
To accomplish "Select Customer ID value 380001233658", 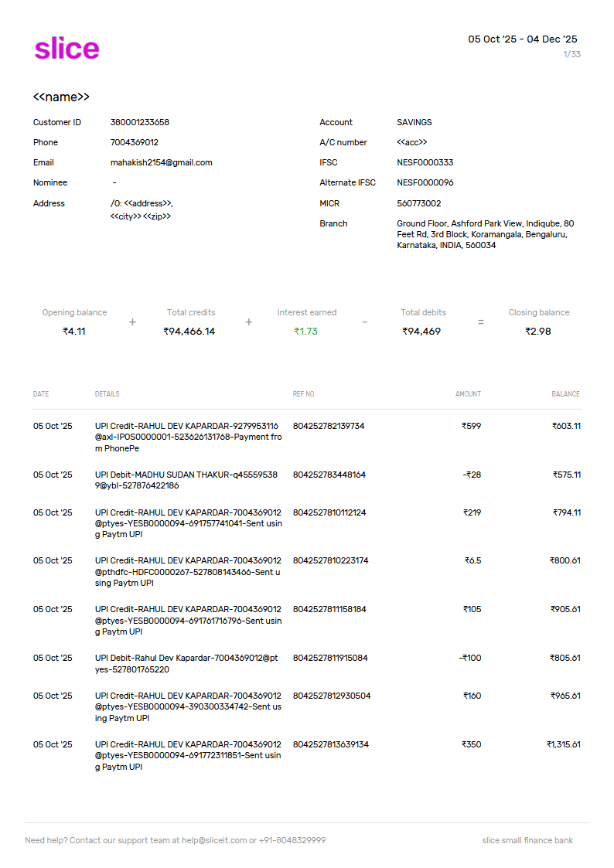I will point(139,122).
